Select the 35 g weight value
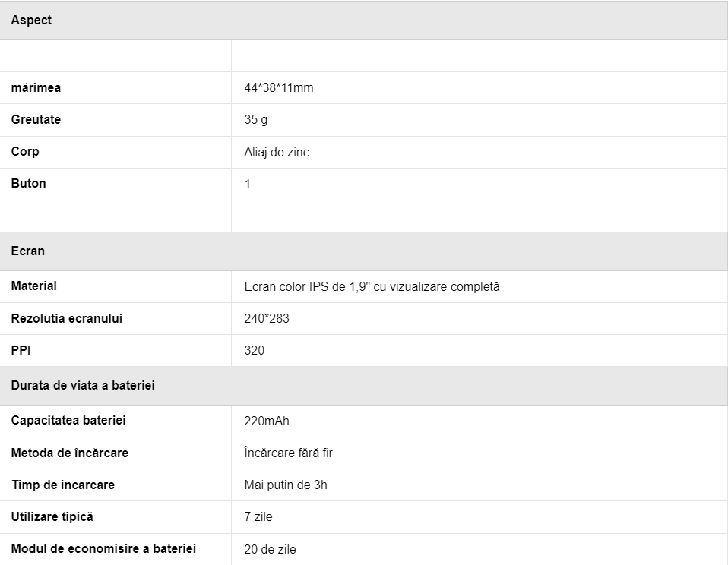The image size is (728, 565). pos(256,120)
